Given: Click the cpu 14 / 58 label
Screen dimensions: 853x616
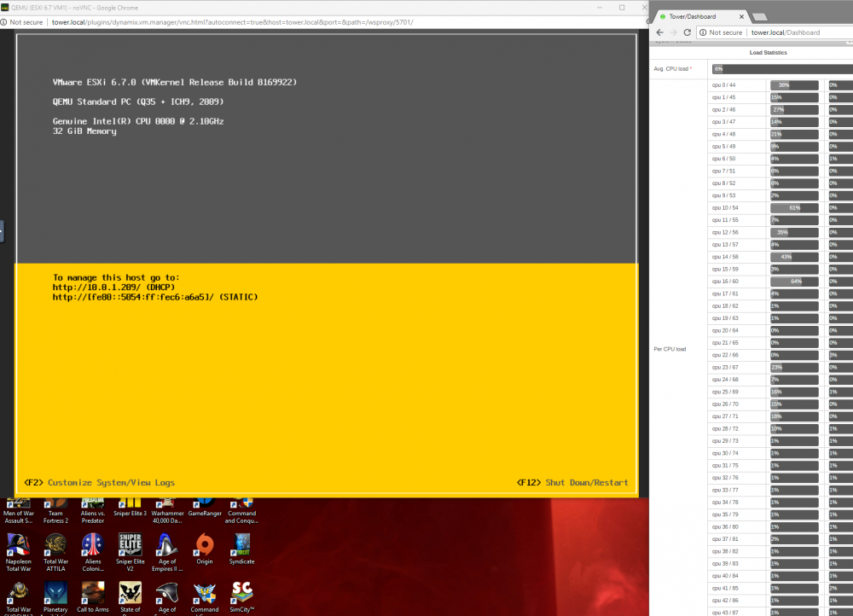Looking at the screenshot, I should point(725,257).
